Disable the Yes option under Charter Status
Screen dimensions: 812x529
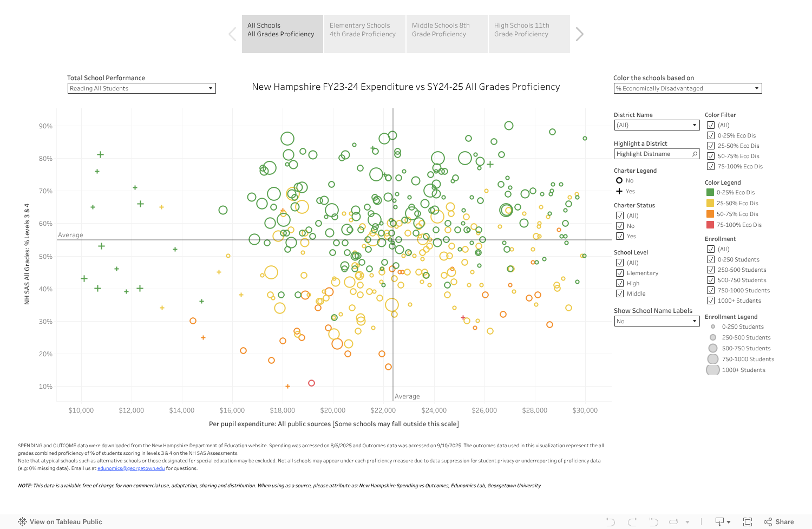pos(620,236)
